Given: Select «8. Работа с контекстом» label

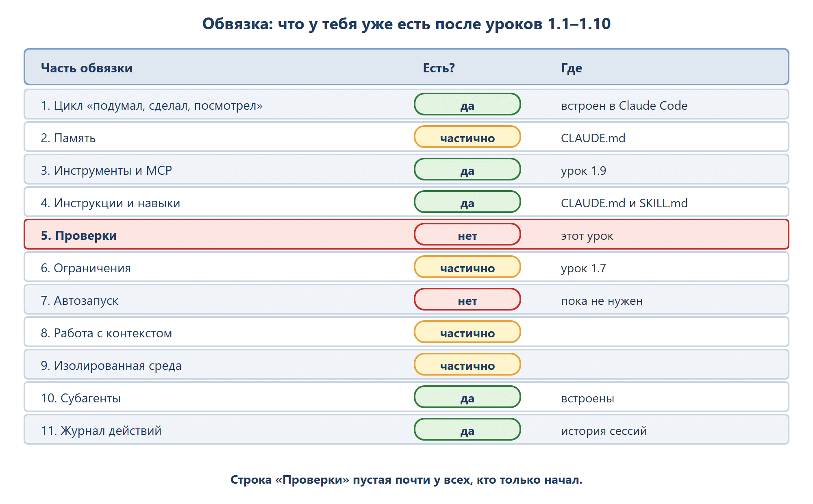Looking at the screenshot, I should pyautogui.click(x=107, y=333).
